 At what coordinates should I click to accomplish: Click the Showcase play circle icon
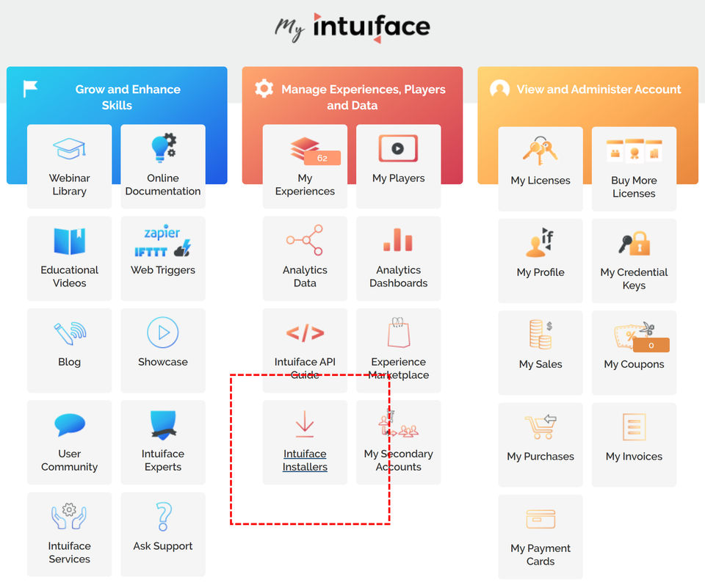pos(163,333)
